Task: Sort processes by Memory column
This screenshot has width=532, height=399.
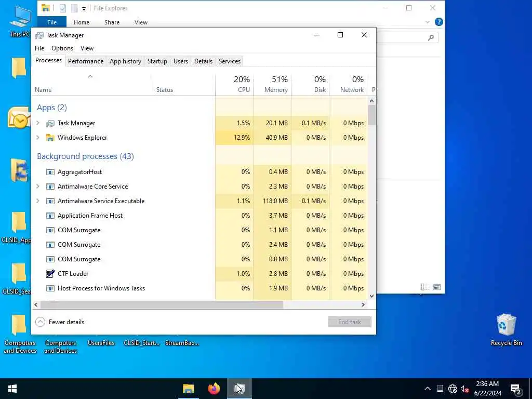Action: 272,85
